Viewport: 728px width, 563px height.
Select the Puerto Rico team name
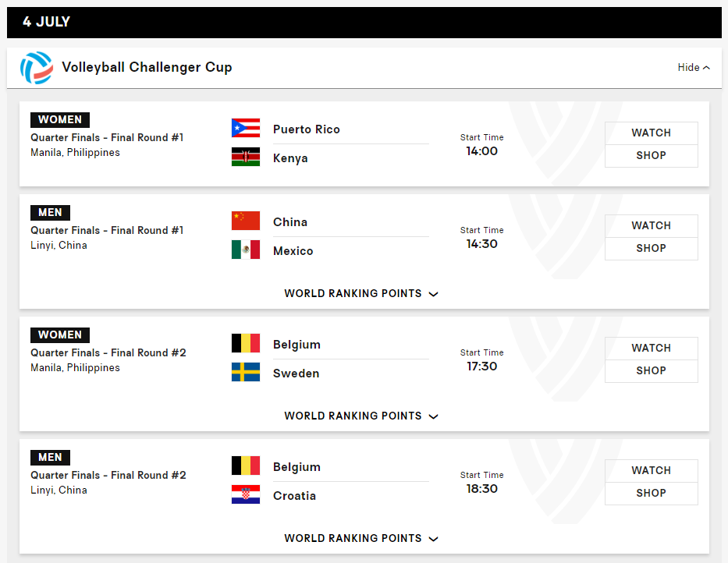307,129
